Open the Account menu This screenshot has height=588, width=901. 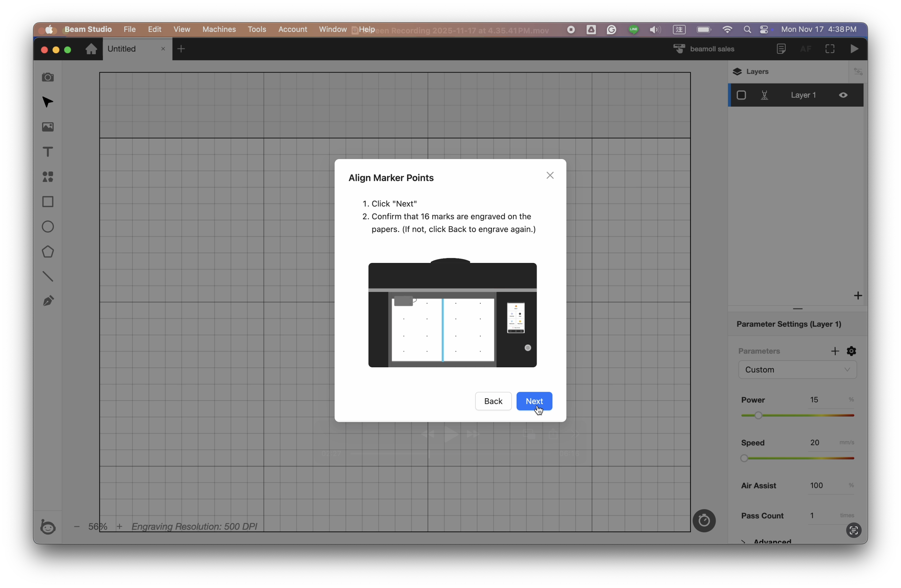click(x=292, y=29)
